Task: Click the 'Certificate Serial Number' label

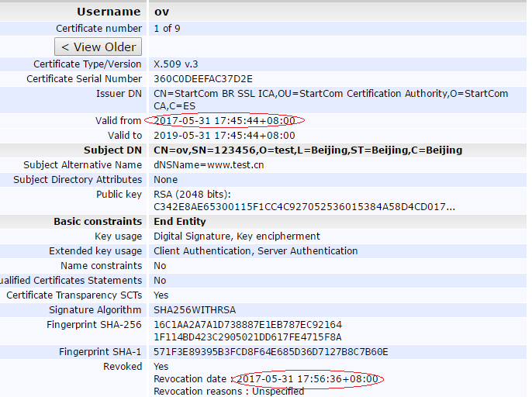Action: coord(84,79)
